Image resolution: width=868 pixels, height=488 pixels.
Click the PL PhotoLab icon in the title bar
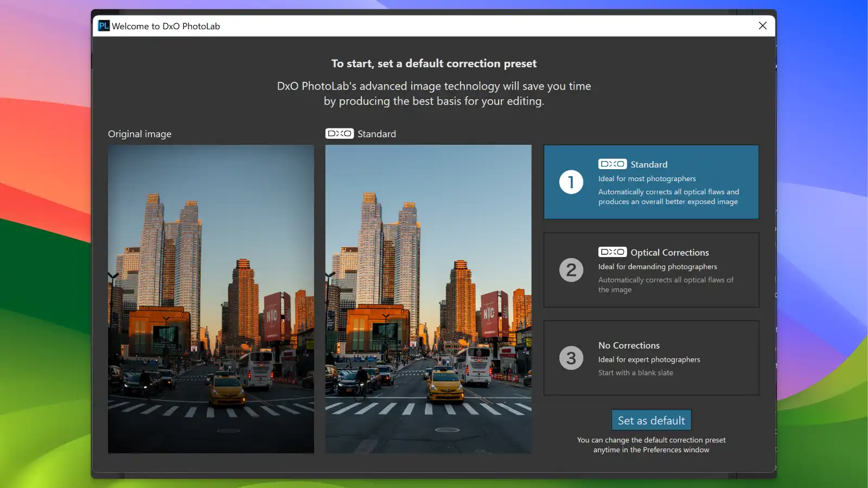(104, 25)
